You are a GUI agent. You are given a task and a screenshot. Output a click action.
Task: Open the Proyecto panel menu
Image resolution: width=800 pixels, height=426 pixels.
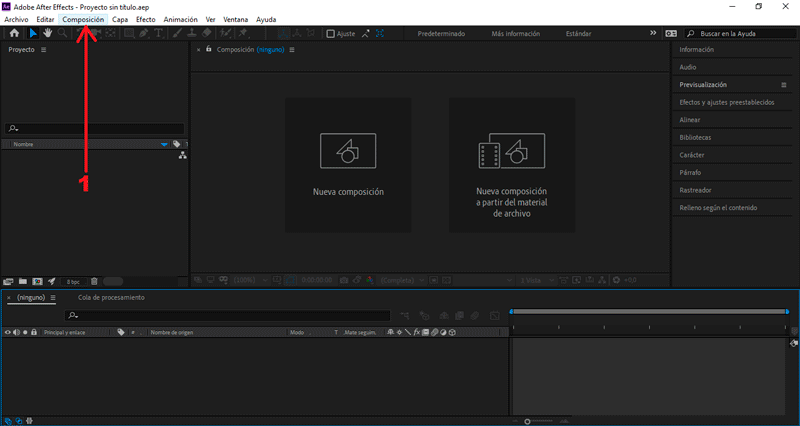[44, 49]
